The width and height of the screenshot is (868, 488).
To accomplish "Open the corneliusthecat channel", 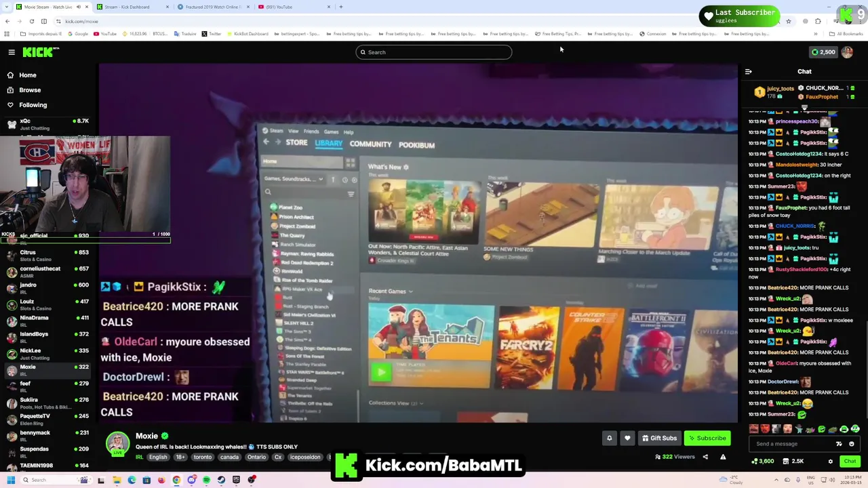I will (47, 272).
